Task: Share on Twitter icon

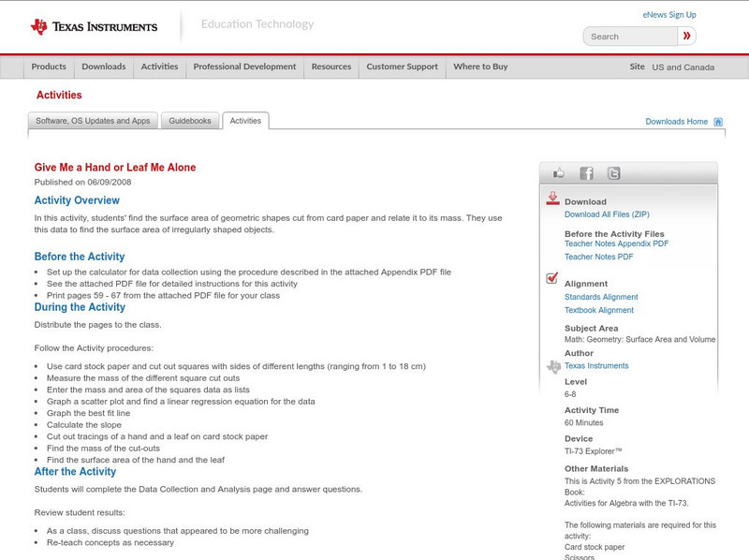Action: 613,173
